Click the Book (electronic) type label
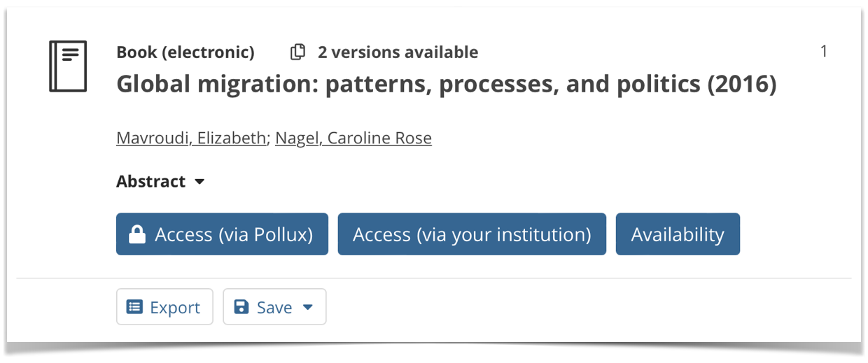Image resolution: width=868 pixels, height=363 pixels. point(185,52)
